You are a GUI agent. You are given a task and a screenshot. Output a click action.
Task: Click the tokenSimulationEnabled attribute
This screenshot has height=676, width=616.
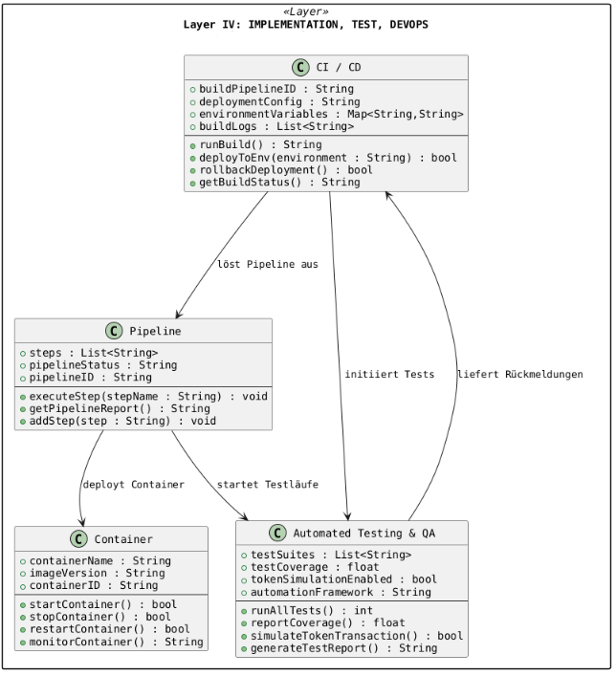pyautogui.click(x=343, y=578)
